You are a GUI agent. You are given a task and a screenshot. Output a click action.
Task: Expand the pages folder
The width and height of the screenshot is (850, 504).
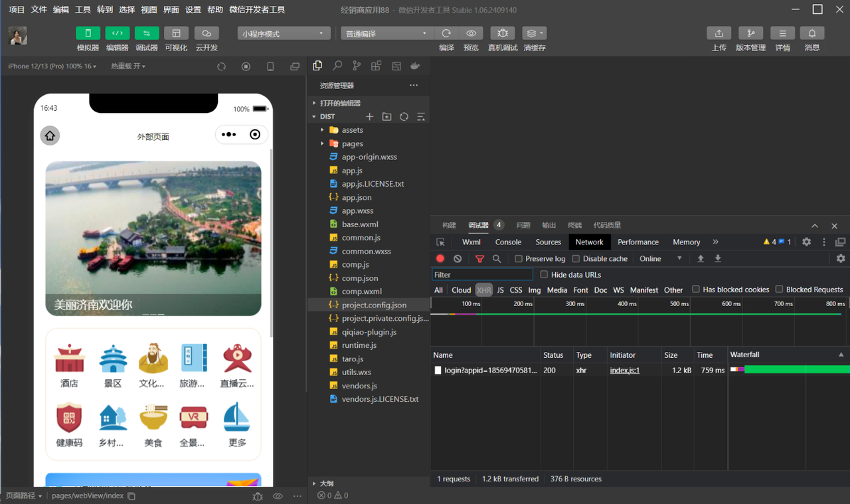click(x=352, y=143)
